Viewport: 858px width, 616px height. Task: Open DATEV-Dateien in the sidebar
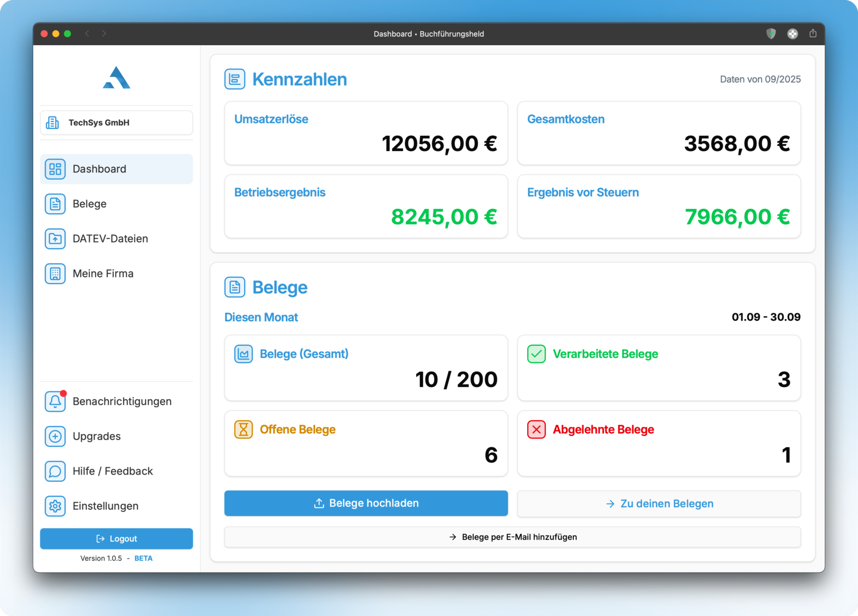click(116, 239)
